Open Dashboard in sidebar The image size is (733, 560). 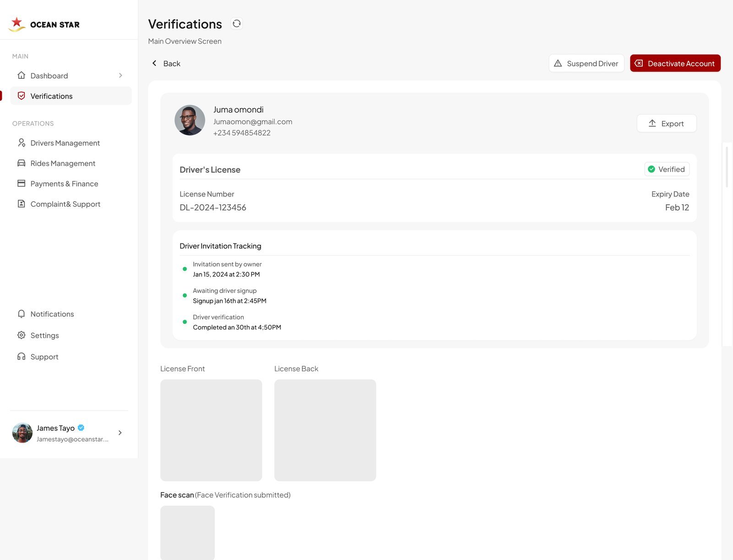(71, 76)
